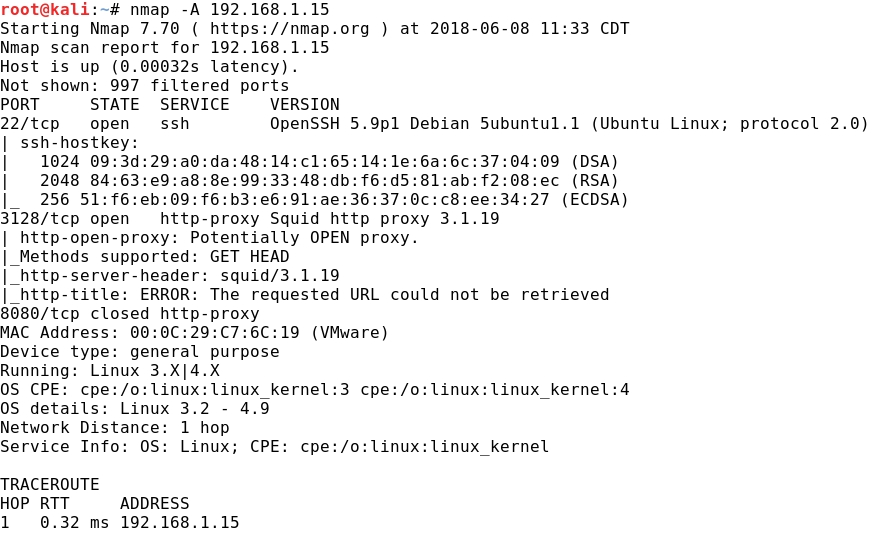Click the 3128/tcp Squid http proxy line

click(x=250, y=219)
